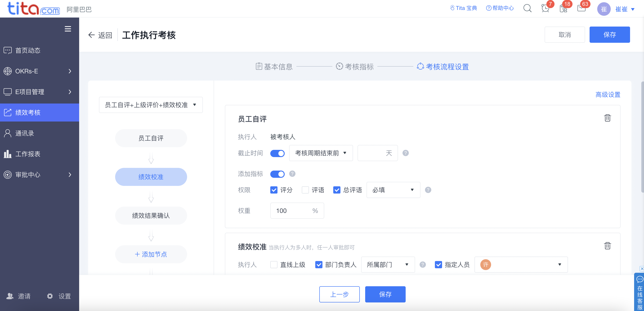Click 取消 button at top

[x=565, y=34]
